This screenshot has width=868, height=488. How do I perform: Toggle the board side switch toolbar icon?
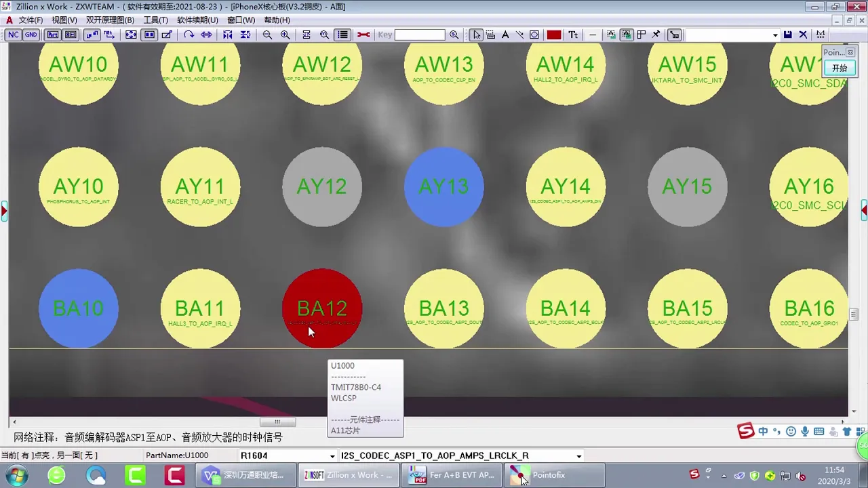coord(92,35)
